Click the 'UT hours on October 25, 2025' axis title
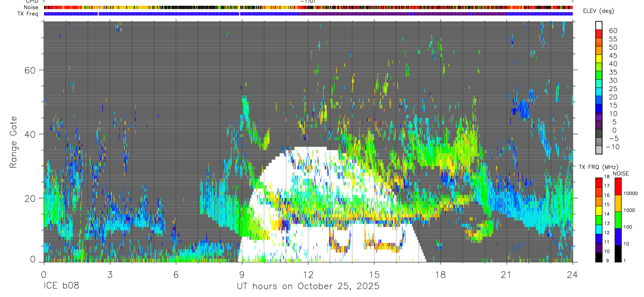 308,287
